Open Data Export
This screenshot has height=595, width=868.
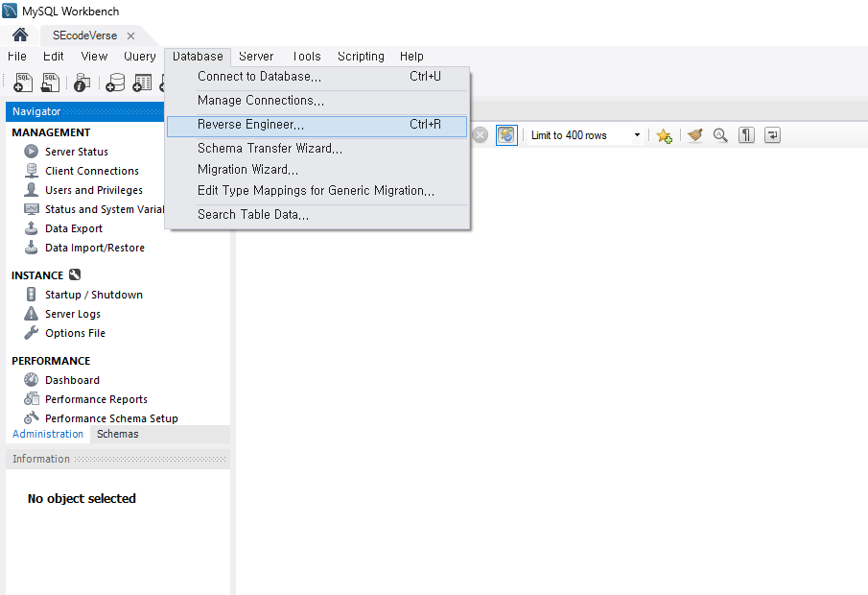tap(74, 228)
